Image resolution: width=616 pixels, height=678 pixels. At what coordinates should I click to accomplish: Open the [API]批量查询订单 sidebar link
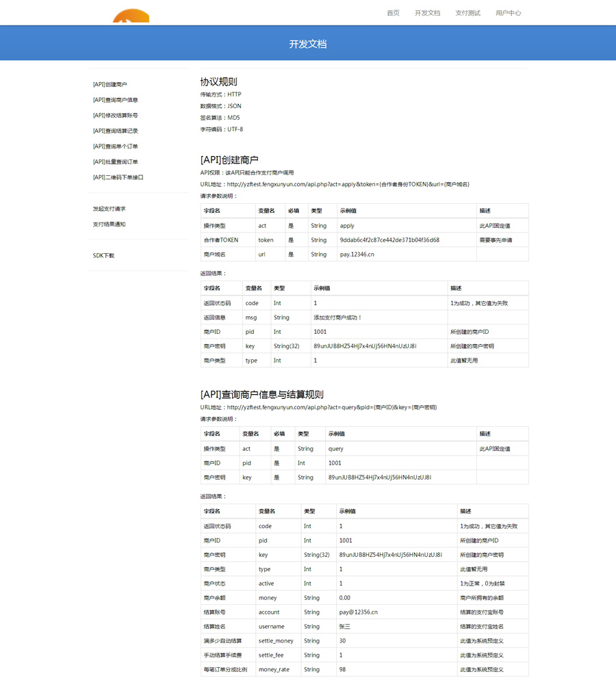tap(116, 162)
